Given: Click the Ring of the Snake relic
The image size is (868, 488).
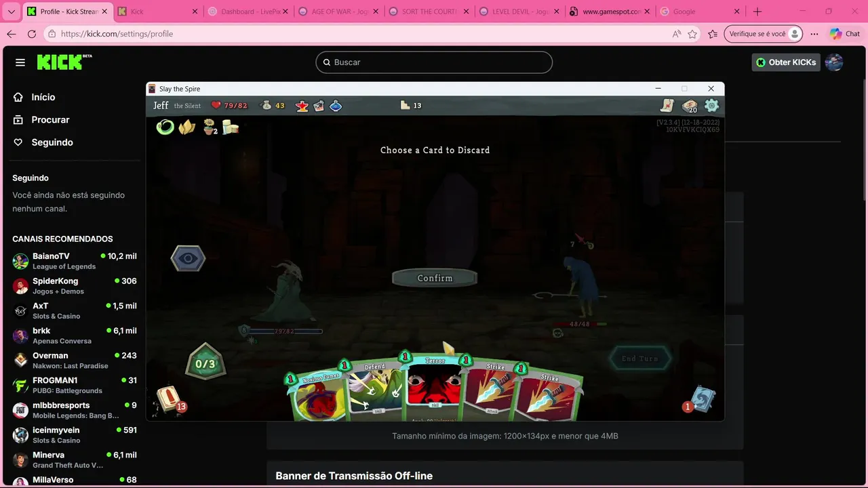Looking at the screenshot, I should (x=165, y=127).
